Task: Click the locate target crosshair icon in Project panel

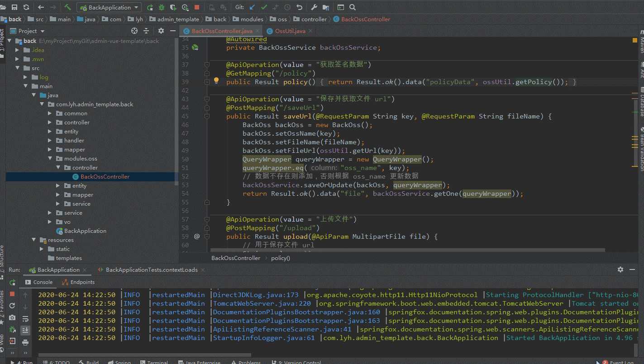Action: coord(134,31)
